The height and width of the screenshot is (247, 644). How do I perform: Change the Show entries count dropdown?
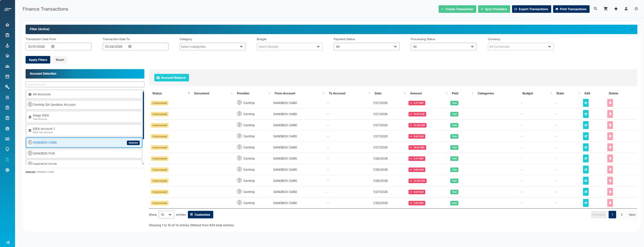(166, 215)
